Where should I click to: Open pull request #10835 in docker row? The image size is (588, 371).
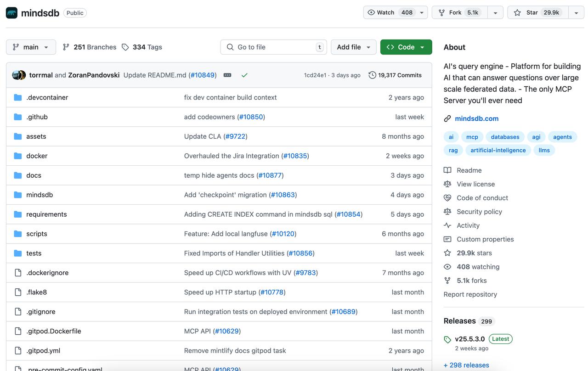295,156
